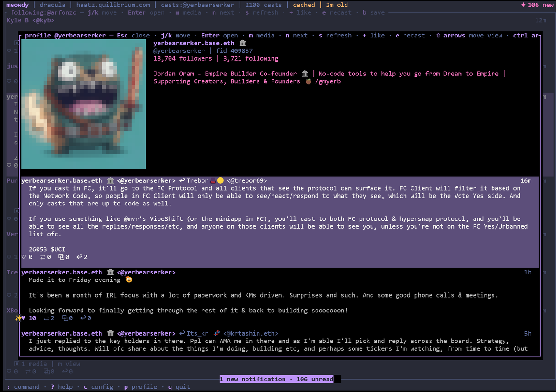Image resolution: width=556 pixels, height=392 pixels.
Task: Click the meowdy label in top bar
Action: 18,5
